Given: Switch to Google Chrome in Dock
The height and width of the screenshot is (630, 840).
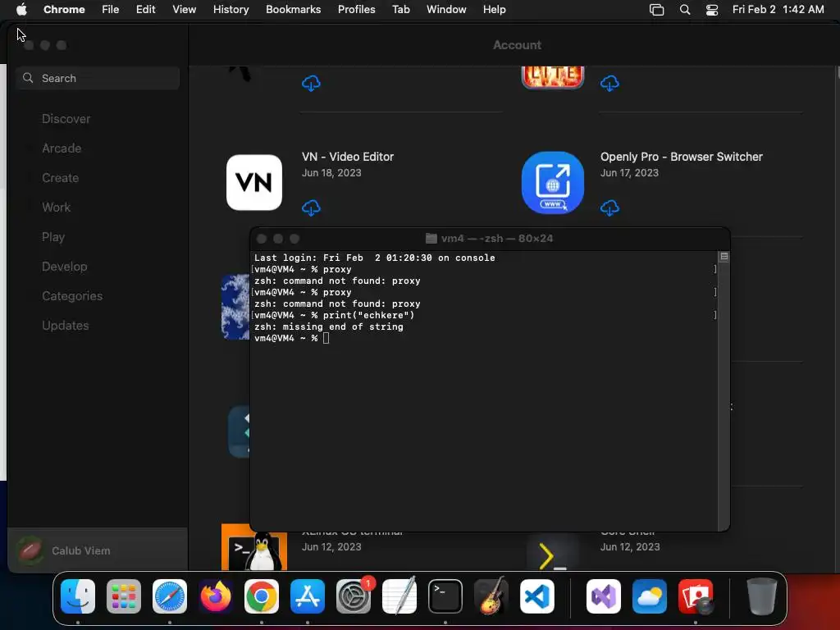Looking at the screenshot, I should click(262, 596).
